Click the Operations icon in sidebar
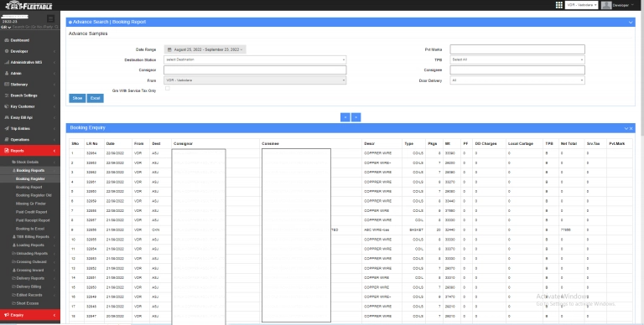The height and width of the screenshot is (325, 644). pyautogui.click(x=6, y=140)
